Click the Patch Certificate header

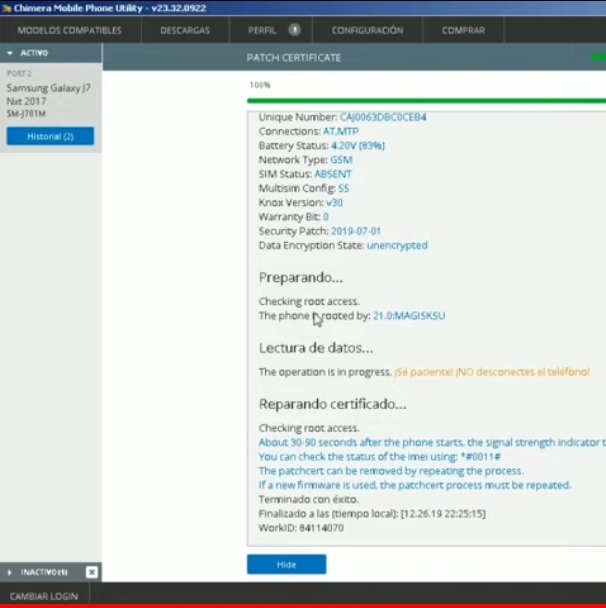[x=294, y=58]
